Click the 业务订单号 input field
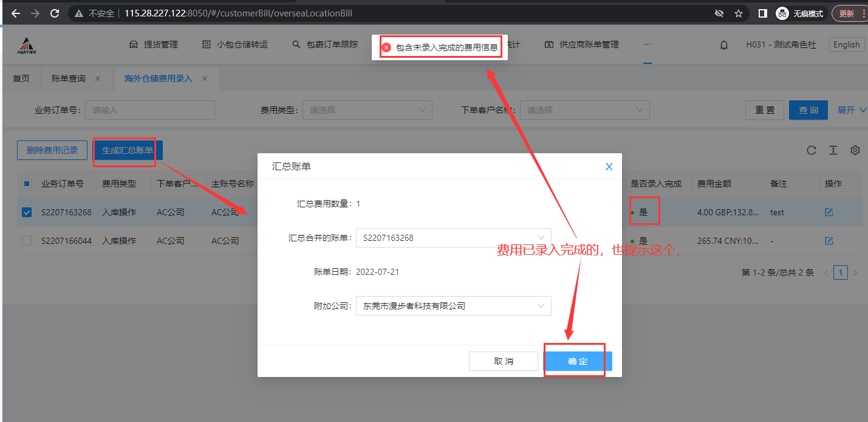Screen dimensions: 868x422 point(150,110)
